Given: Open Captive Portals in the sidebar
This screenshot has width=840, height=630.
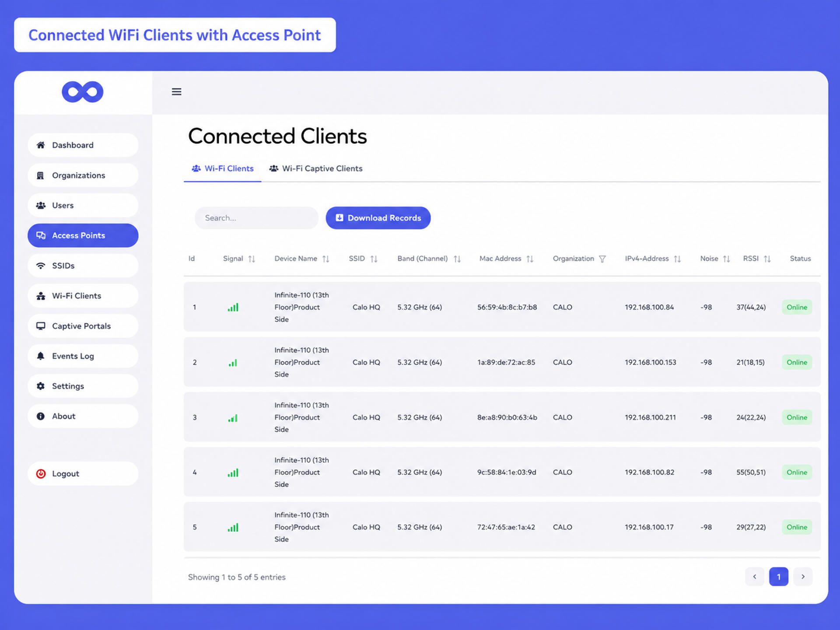Looking at the screenshot, I should click(x=83, y=326).
